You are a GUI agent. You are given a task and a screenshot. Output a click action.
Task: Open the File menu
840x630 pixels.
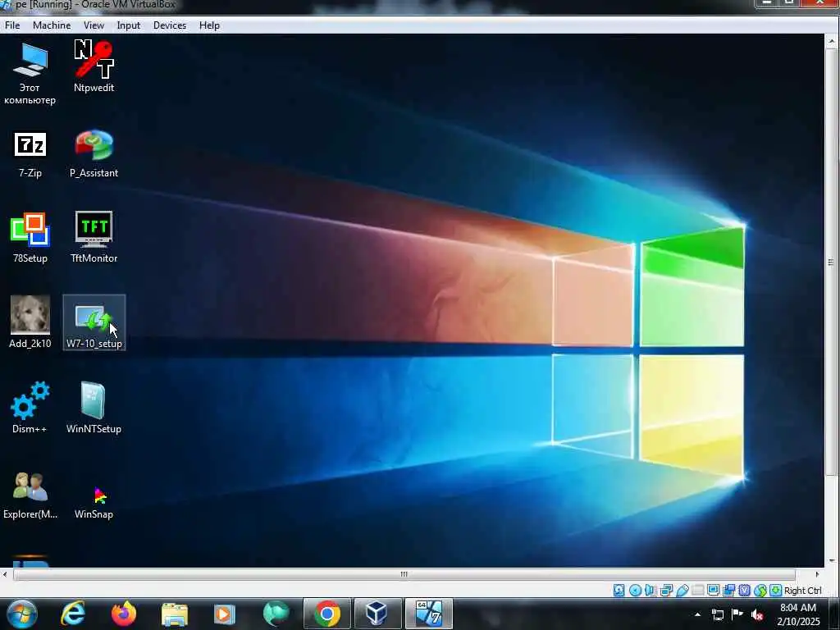[12, 25]
